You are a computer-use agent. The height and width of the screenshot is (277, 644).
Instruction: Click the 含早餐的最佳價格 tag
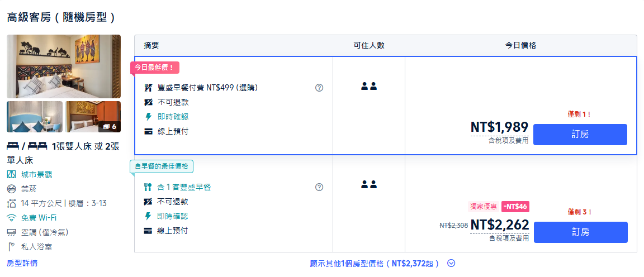tap(162, 166)
